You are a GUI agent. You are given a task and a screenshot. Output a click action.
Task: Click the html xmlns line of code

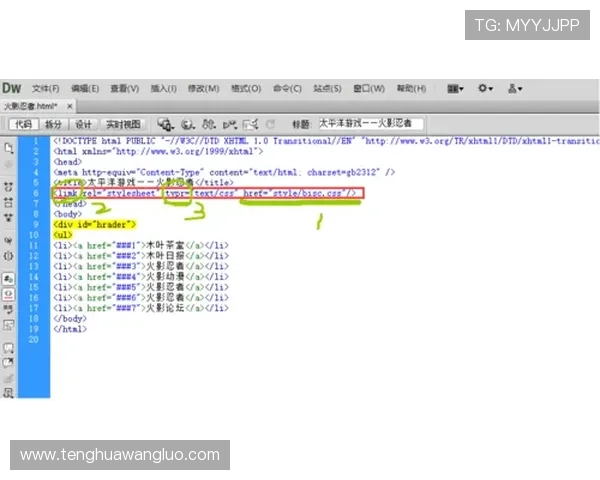click(x=158, y=152)
